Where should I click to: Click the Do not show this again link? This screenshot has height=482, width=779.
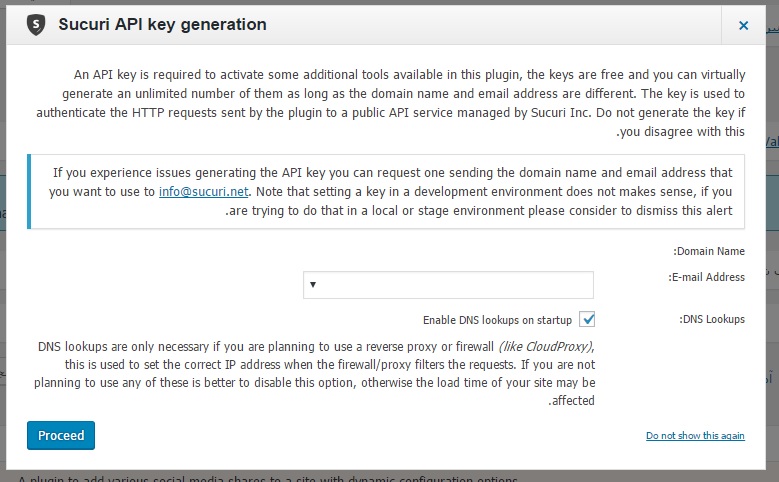pos(695,436)
